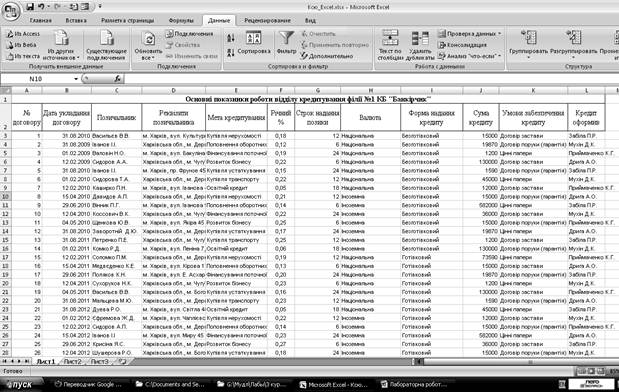
Task: Select date cell 15.04.2010 in row 10
Action: [67, 197]
